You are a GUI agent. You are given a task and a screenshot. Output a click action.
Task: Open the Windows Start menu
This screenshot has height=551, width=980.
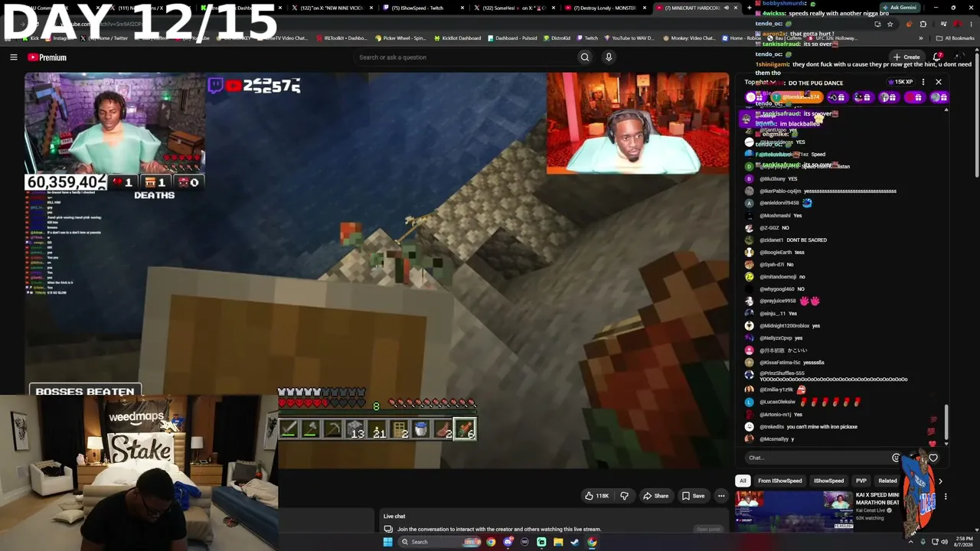tap(387, 542)
